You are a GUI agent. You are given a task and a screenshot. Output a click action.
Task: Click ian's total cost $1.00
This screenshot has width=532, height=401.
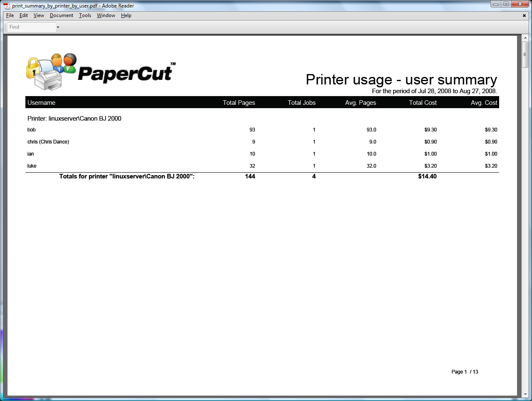431,154
